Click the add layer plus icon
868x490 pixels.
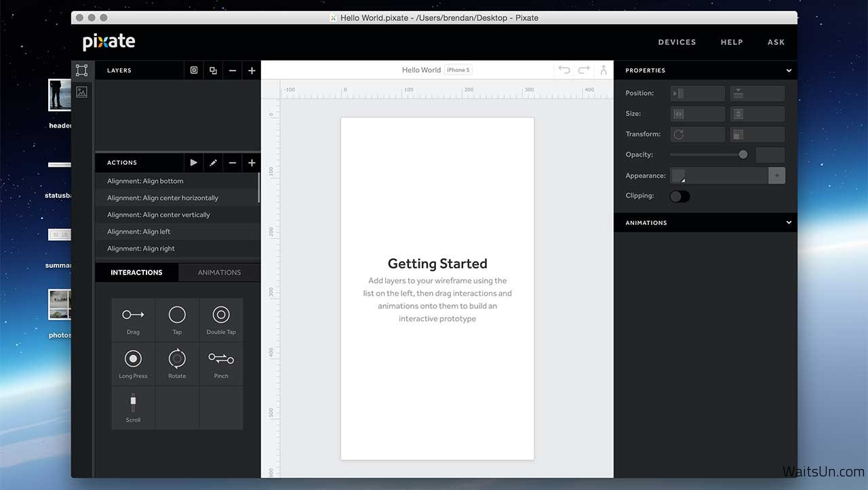pyautogui.click(x=252, y=70)
